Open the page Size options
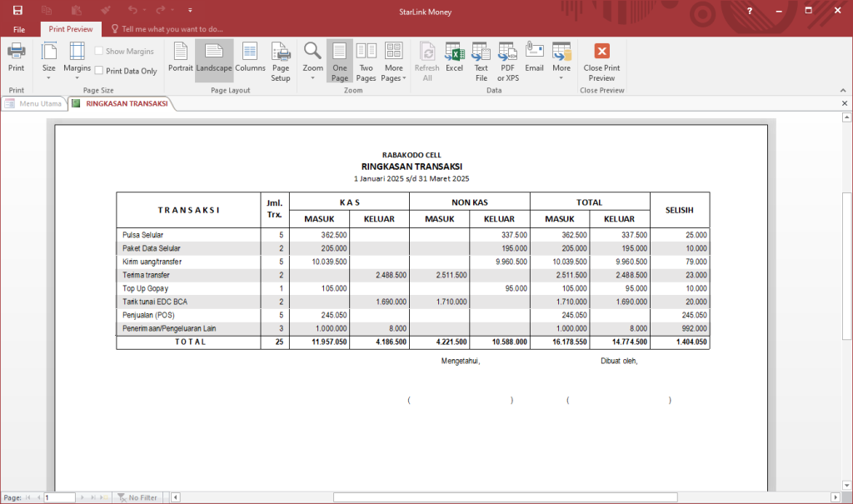853x504 pixels. (49, 61)
